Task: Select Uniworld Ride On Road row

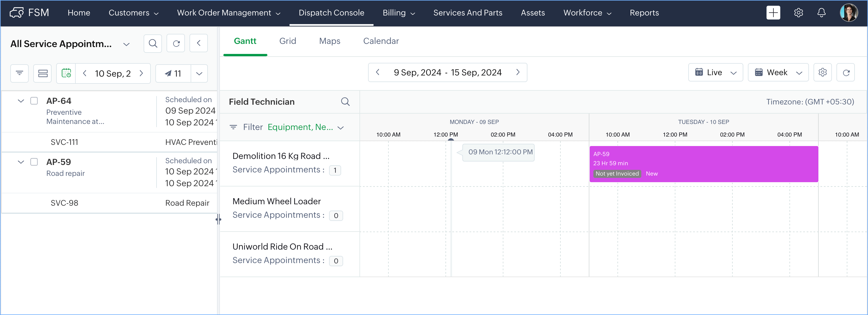Action: click(290, 254)
